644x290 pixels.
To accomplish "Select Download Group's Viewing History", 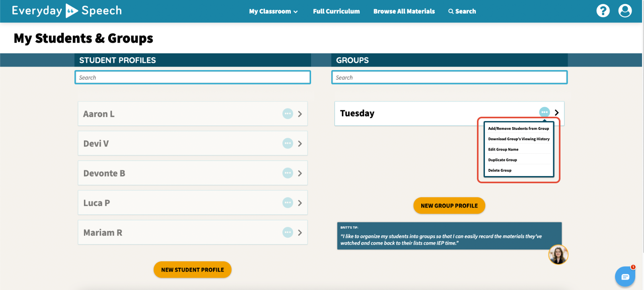I will coord(519,139).
